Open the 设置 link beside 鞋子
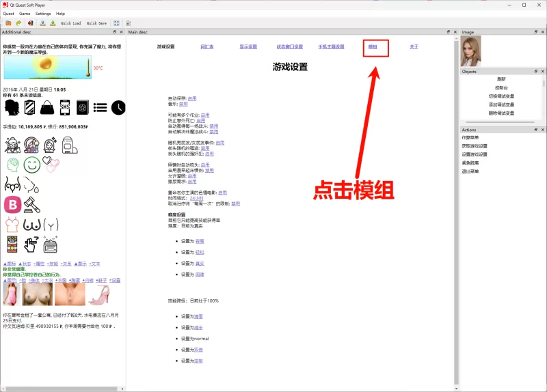 point(115,280)
